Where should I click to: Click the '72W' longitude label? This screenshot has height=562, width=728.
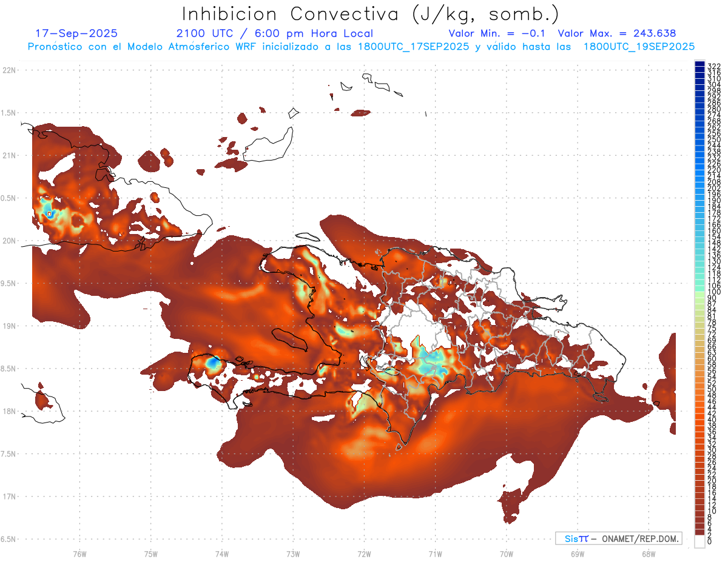pyautogui.click(x=364, y=554)
